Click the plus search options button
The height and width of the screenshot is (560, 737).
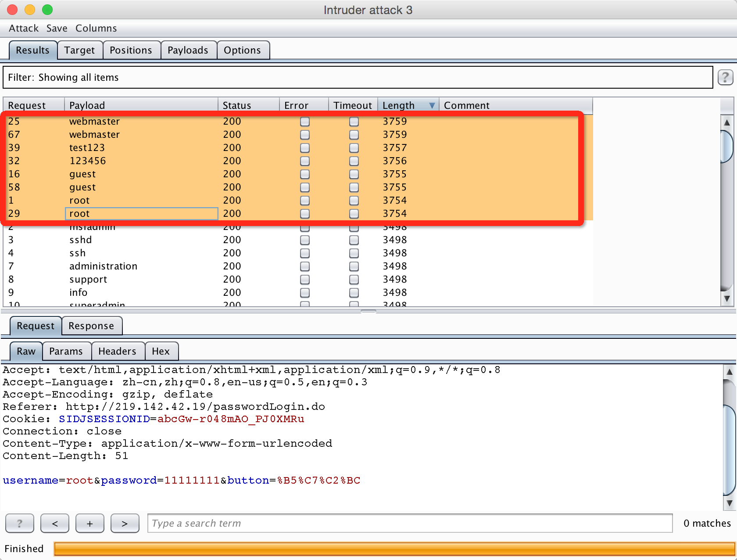pyautogui.click(x=90, y=523)
